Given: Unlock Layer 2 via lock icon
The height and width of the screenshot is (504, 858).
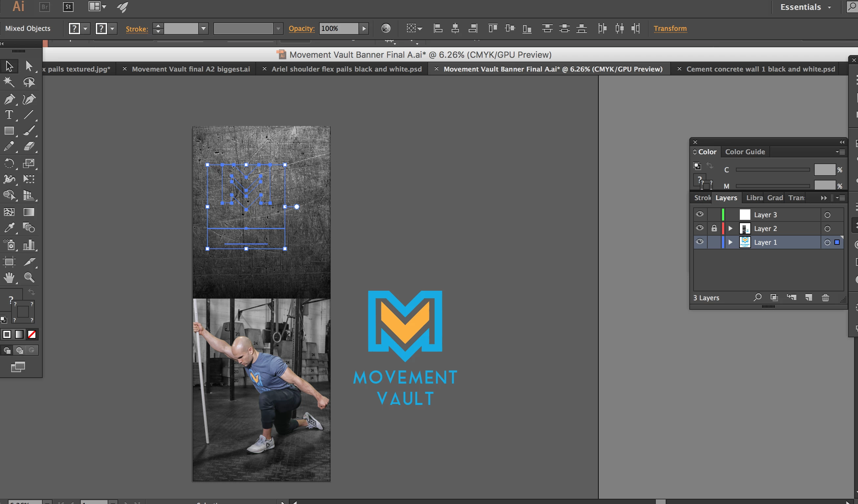Looking at the screenshot, I should (714, 228).
